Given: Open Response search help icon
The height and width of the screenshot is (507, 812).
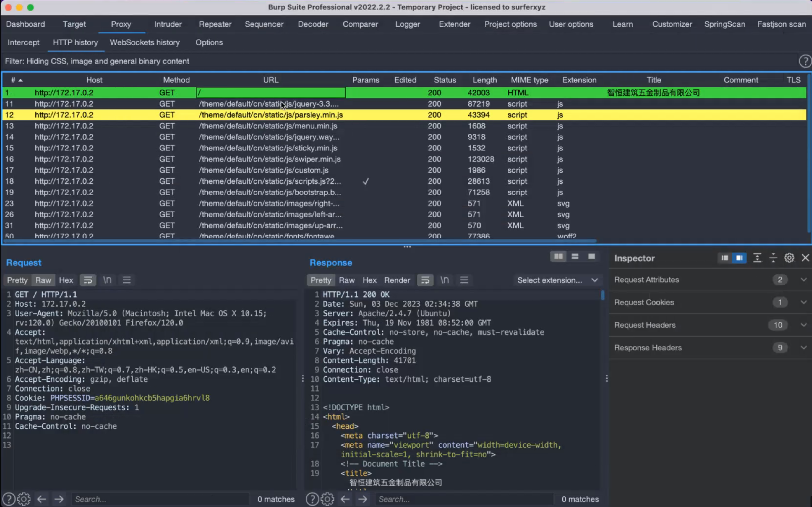Looking at the screenshot, I should tap(312, 499).
